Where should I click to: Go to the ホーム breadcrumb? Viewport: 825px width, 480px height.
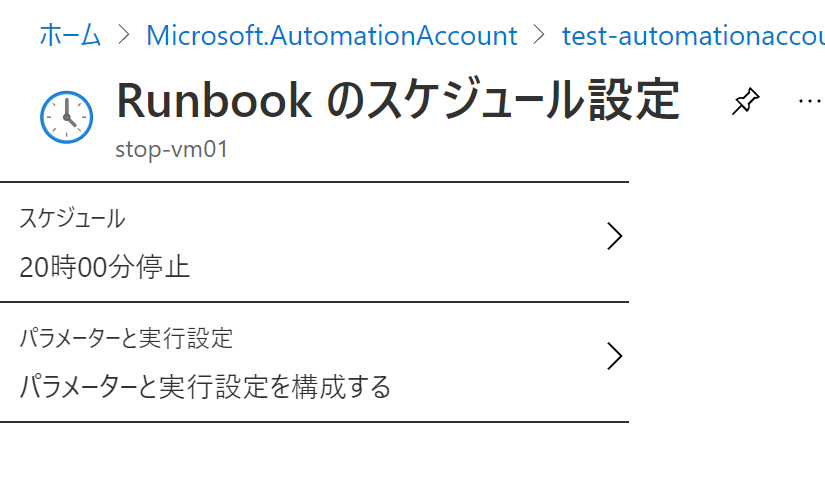tap(70, 36)
